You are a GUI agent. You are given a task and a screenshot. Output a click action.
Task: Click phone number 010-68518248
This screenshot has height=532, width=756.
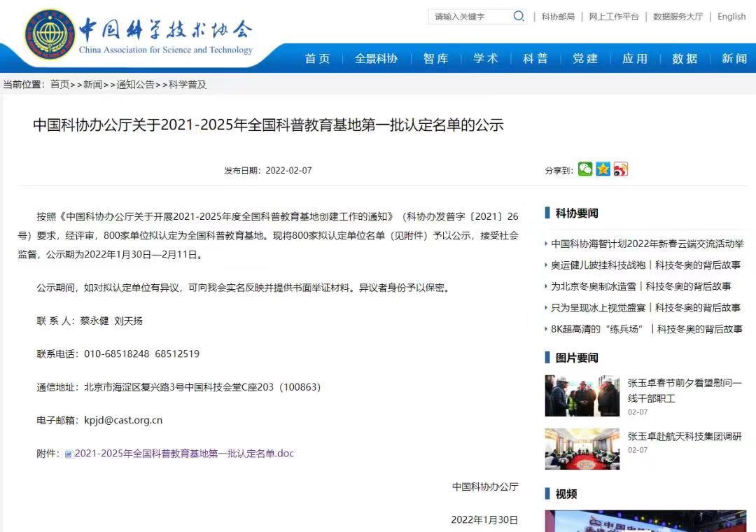pos(117,353)
